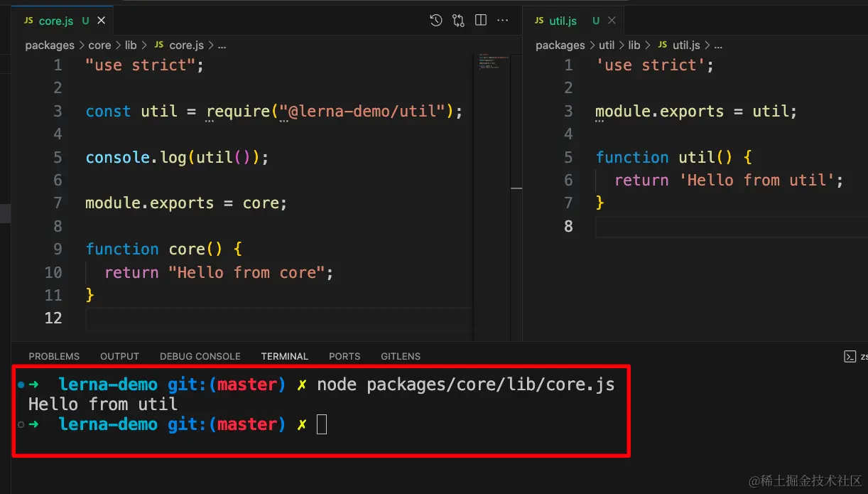Switch to the PROBLEMS panel tab
This screenshot has height=494, width=868.
[54, 356]
